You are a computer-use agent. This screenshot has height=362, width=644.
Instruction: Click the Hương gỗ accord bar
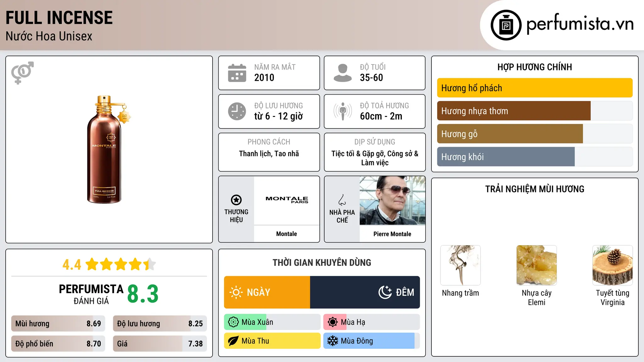510,134
